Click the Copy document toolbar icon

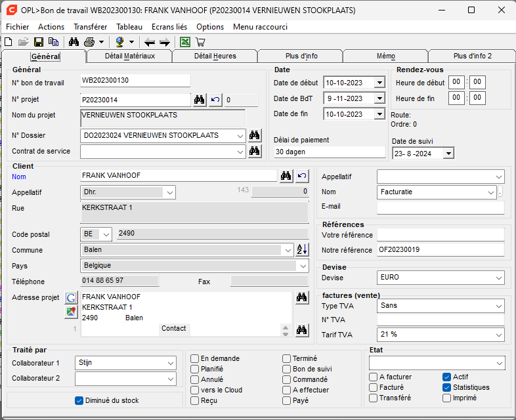coord(53,42)
